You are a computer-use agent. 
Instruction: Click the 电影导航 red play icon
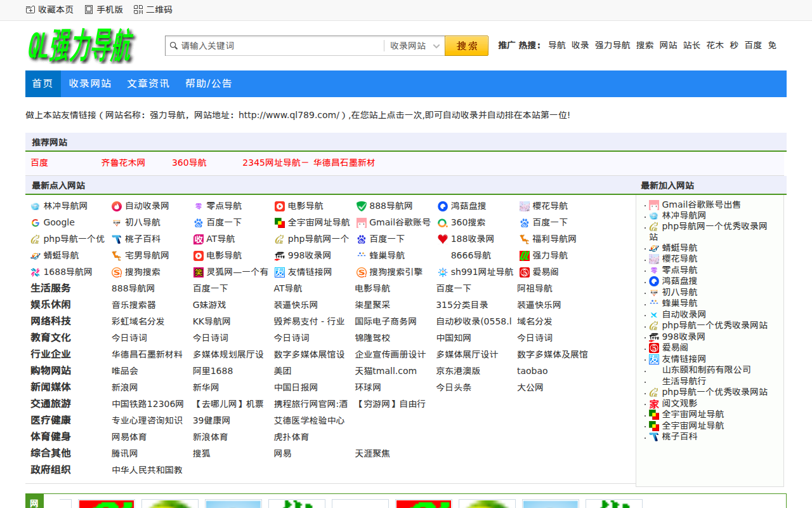pyautogui.click(x=280, y=206)
